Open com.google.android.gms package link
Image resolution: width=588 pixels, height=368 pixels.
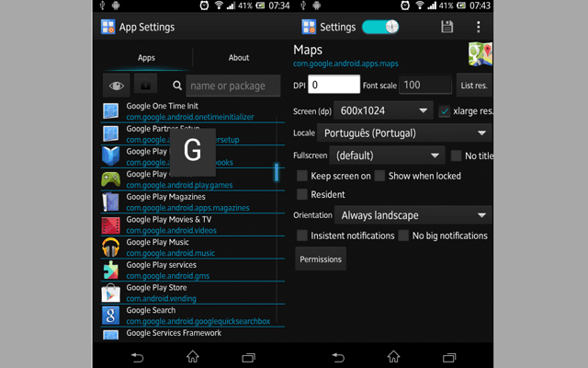pyautogui.click(x=168, y=276)
